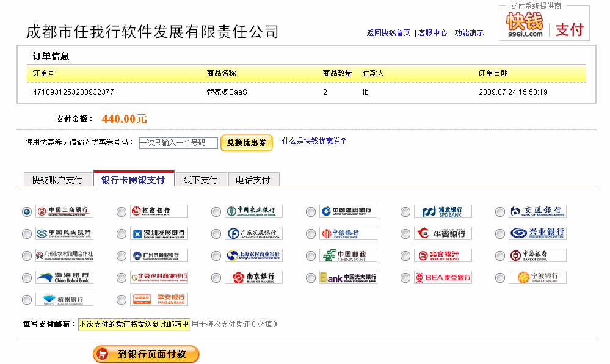
Task: Select the 杭州银行 radio button
Action: (x=27, y=300)
